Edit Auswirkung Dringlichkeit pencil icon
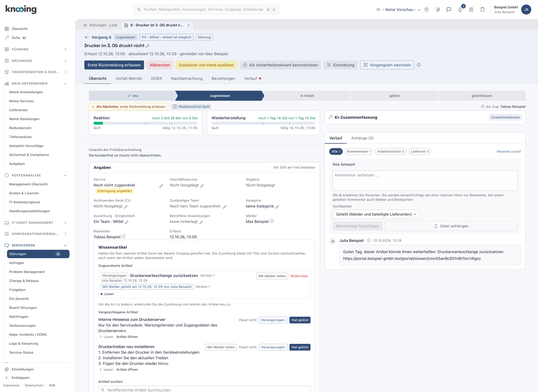 (127, 222)
